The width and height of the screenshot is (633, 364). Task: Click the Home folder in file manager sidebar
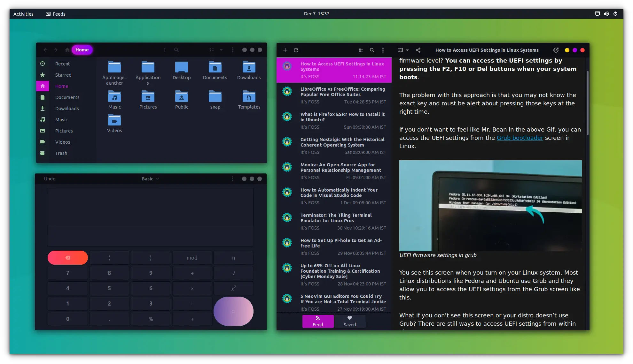(61, 86)
